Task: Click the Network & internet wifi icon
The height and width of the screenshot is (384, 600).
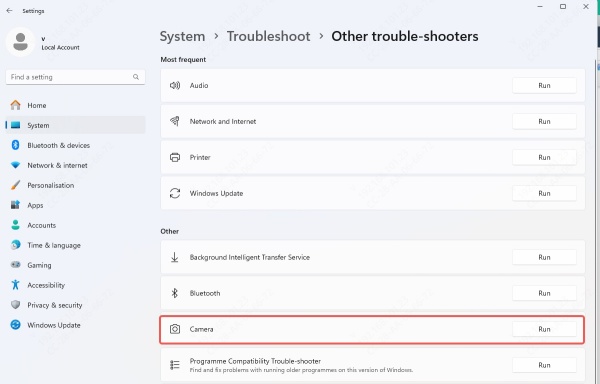Action: 15,165
